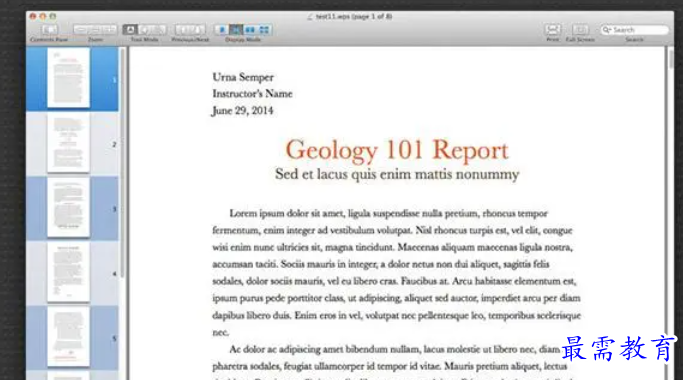
Task: Click the "Urna Semper" author line
Action: (243, 77)
